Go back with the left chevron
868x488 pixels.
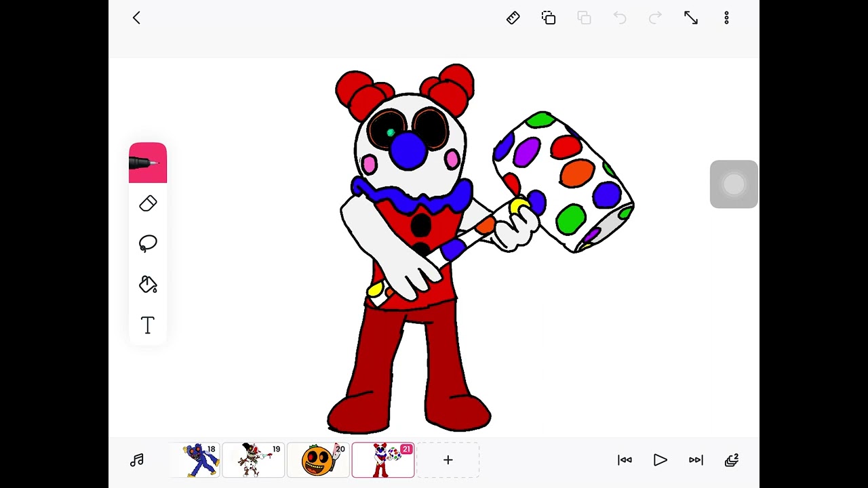tap(136, 18)
